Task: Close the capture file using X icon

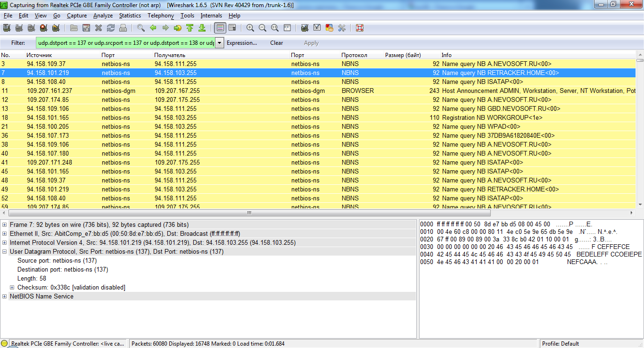Action: [x=99, y=28]
